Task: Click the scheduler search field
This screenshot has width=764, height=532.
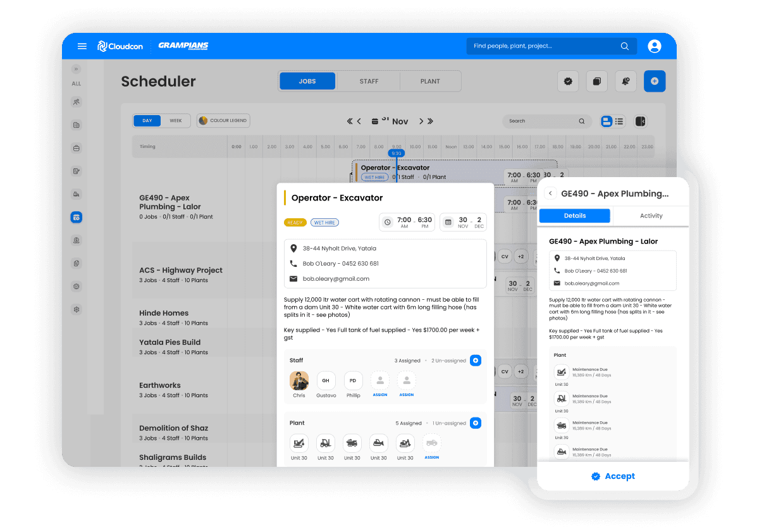Action: [x=547, y=121]
